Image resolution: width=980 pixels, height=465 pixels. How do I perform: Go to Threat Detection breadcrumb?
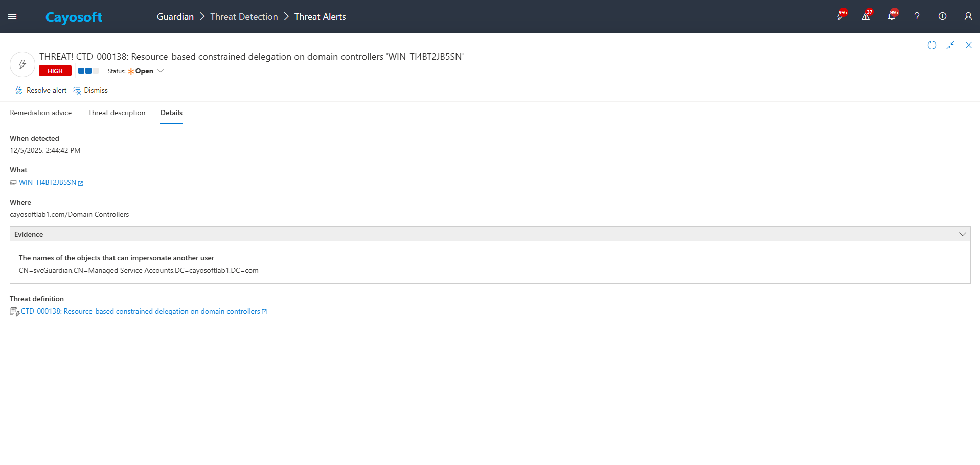[x=244, y=17]
